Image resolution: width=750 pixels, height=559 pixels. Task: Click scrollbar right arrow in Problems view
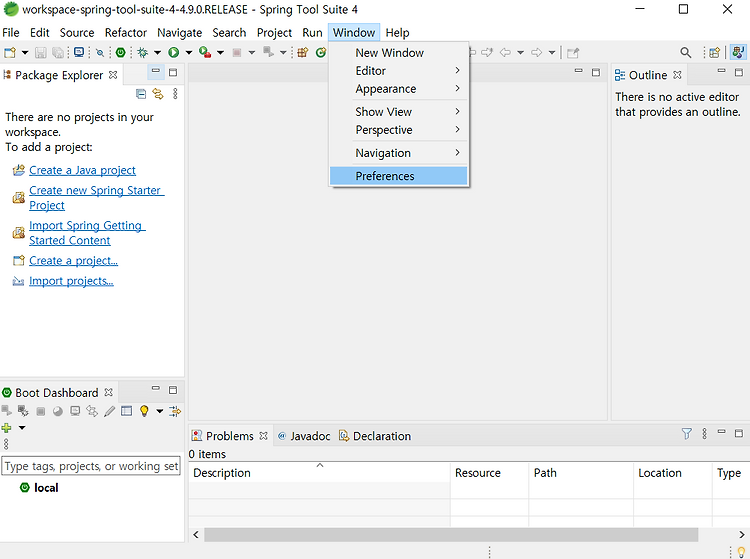pyautogui.click(x=741, y=535)
